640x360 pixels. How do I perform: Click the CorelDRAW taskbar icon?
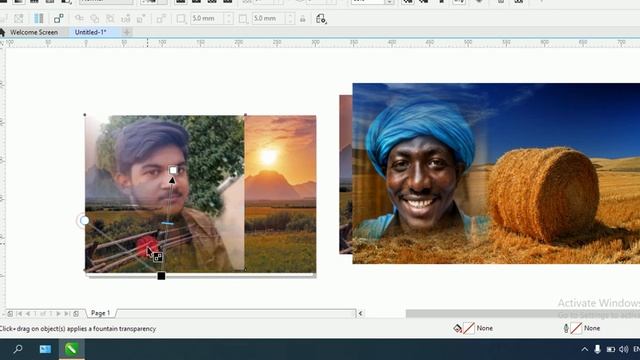[x=71, y=349]
